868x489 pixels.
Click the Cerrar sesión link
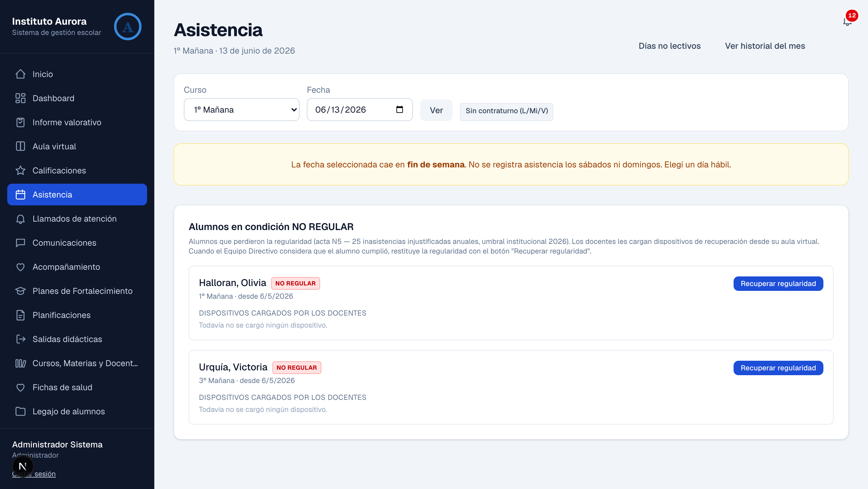coord(34,474)
